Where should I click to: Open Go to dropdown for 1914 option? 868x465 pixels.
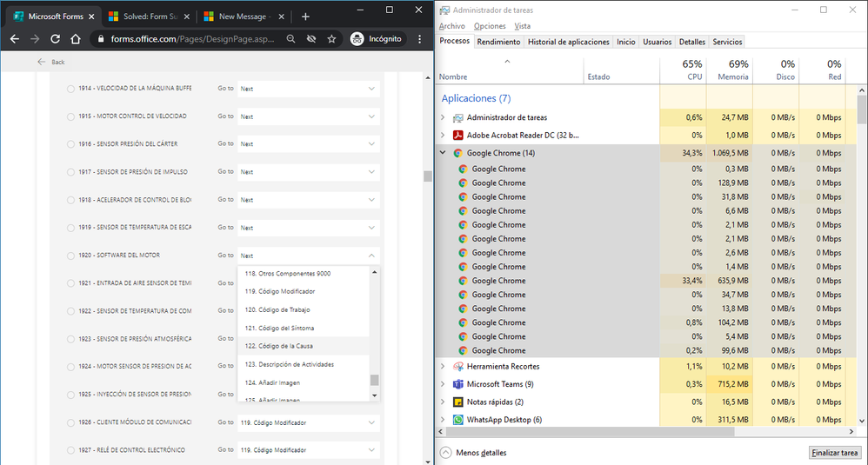pyautogui.click(x=309, y=89)
